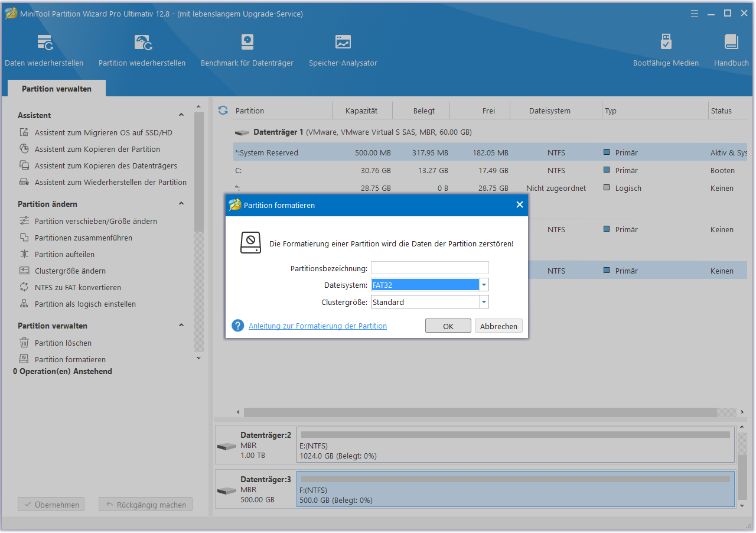Click Abbrechen to cancel formatting

498,326
